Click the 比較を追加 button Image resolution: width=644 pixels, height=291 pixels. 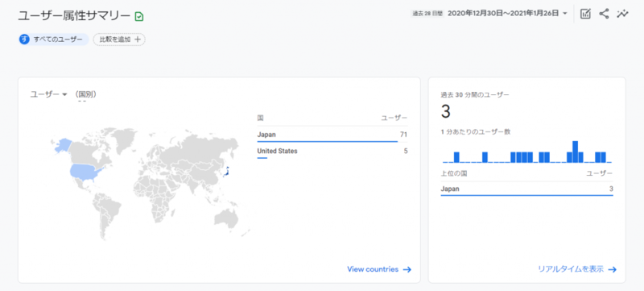click(x=119, y=39)
